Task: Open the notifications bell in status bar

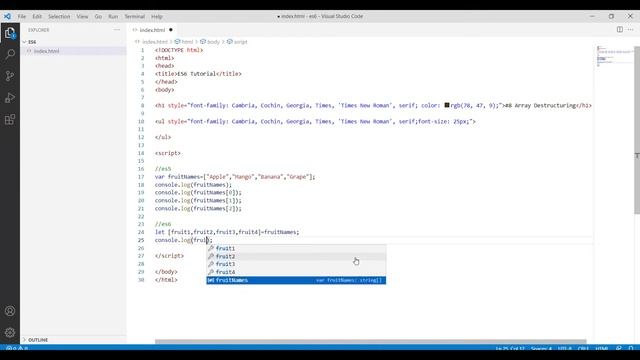Action: click(631, 349)
